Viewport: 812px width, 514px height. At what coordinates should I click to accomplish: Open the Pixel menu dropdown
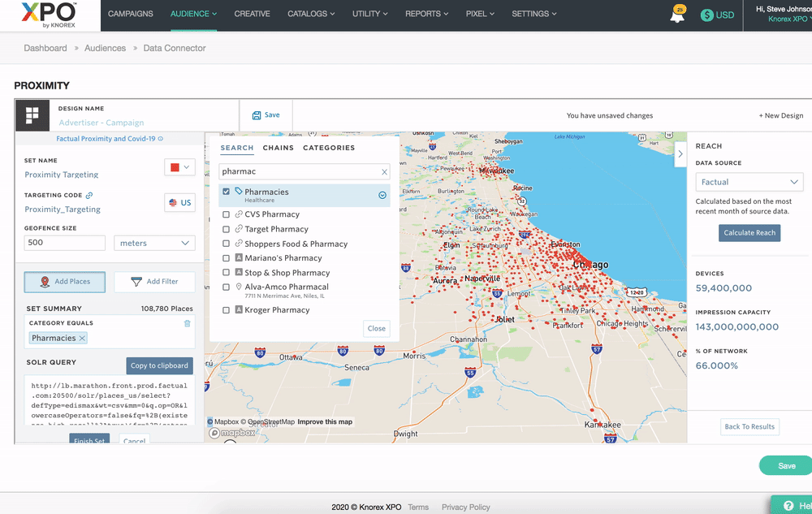point(480,14)
